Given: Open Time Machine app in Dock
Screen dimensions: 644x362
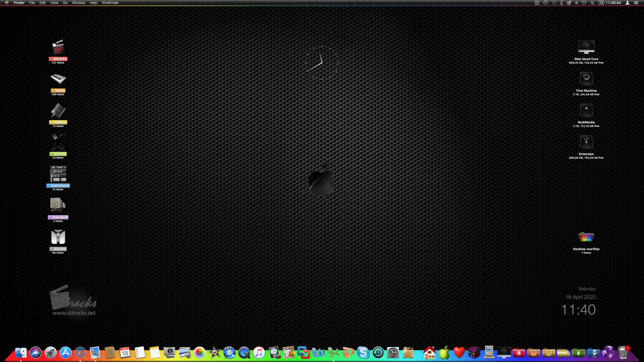Looking at the screenshot, I should pos(378,353).
